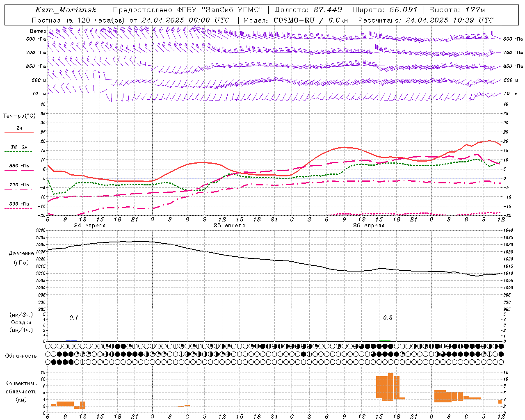Click the 'Давление' pressure panel label
This screenshot has width=525, height=420.
[21, 253]
